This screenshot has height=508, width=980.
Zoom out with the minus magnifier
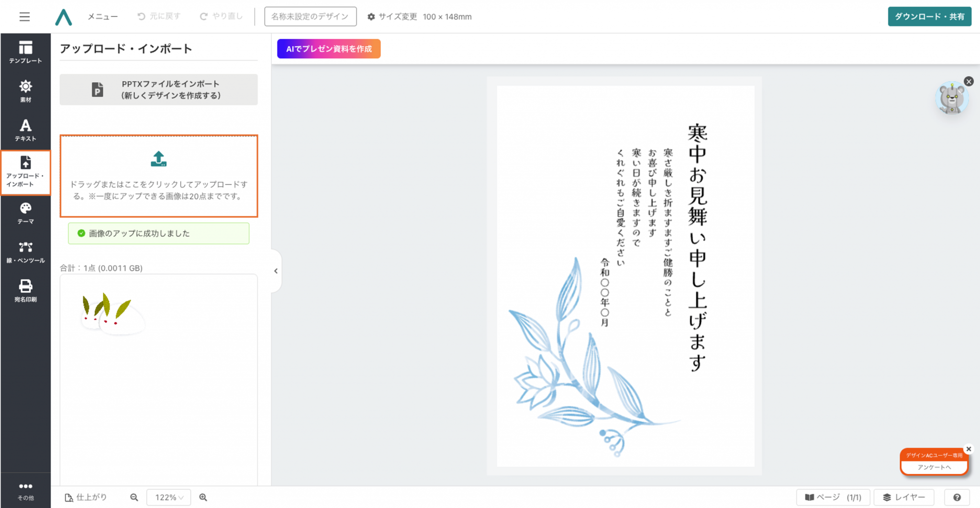pyautogui.click(x=134, y=497)
